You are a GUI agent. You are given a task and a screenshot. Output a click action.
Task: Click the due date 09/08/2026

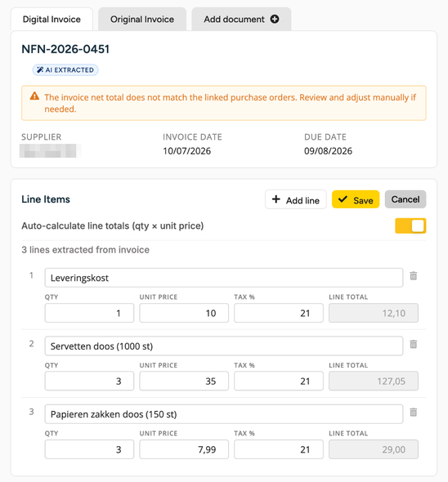pyautogui.click(x=328, y=151)
